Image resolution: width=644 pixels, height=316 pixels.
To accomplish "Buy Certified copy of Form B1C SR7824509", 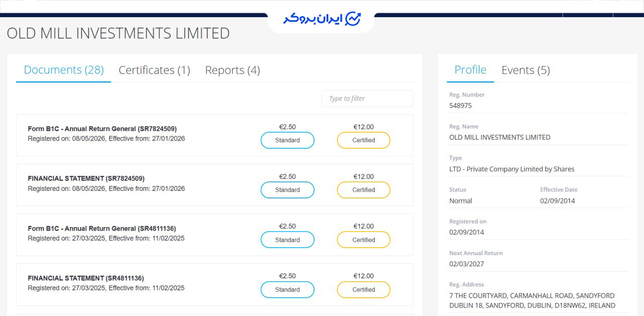I will pyautogui.click(x=363, y=140).
